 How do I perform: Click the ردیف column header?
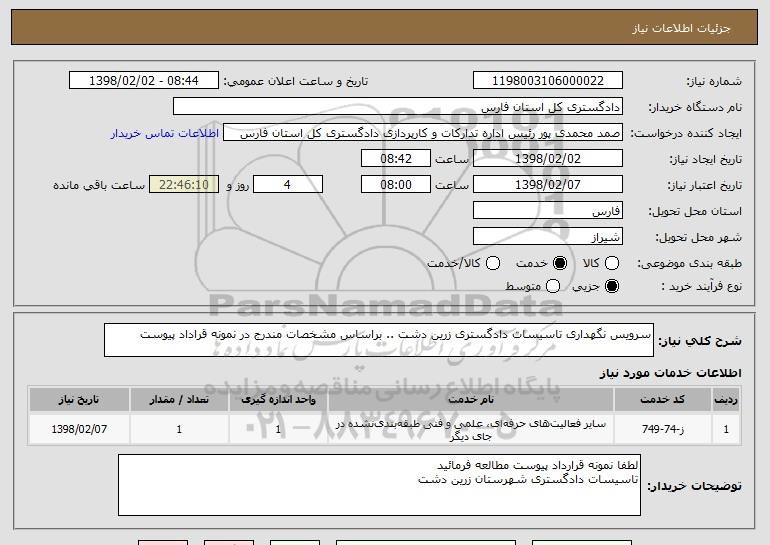tap(726, 400)
